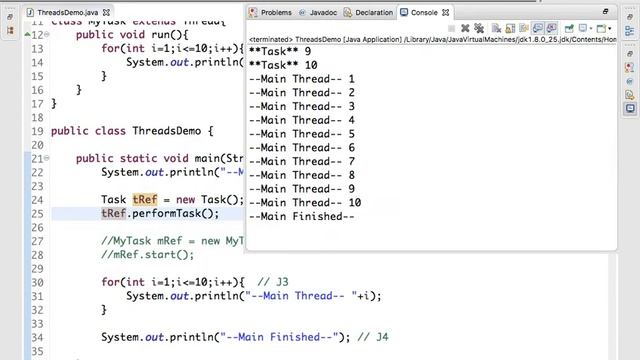Screen dimensions: 640x360
Task: Switch to the Declaration tab
Action: (368, 12)
